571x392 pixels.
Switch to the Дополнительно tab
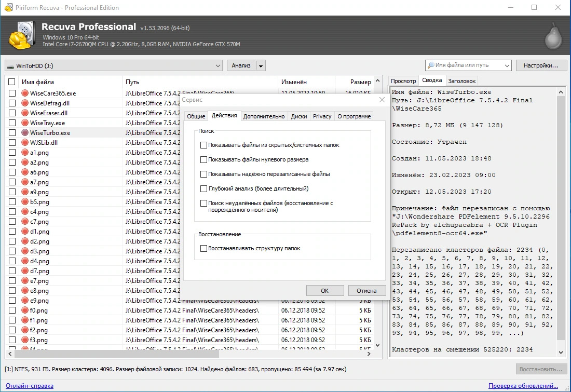click(x=264, y=116)
